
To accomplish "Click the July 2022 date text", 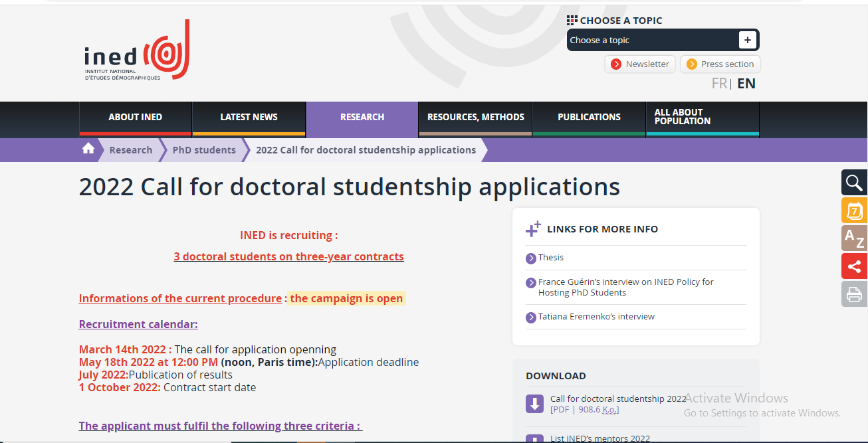I will 103,375.
